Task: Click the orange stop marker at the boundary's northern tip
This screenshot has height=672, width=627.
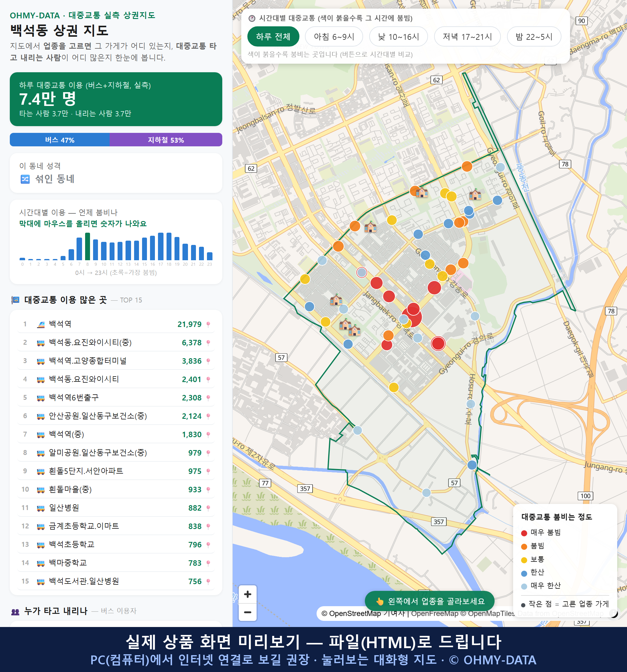Action: coord(467,166)
